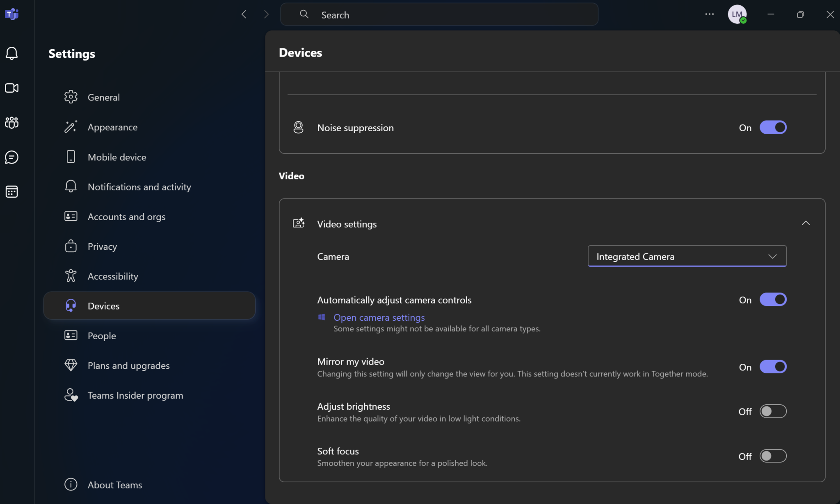Image resolution: width=840 pixels, height=504 pixels.
Task: Open the Activity bell icon in left rail
Action: (x=11, y=53)
